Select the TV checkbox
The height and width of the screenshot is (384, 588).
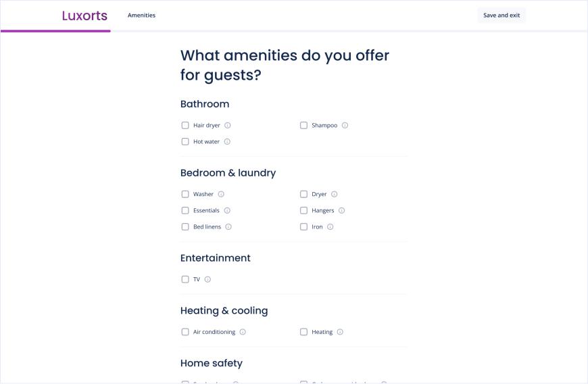click(185, 279)
